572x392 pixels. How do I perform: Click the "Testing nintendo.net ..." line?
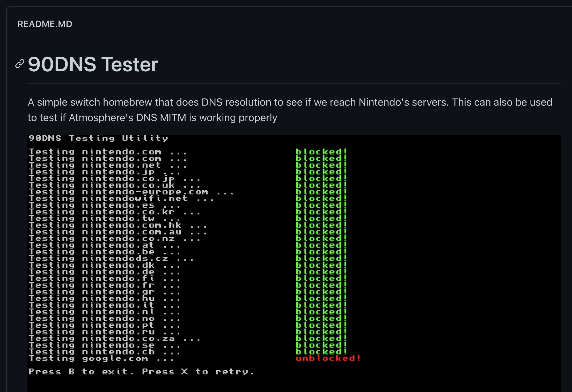point(108,165)
